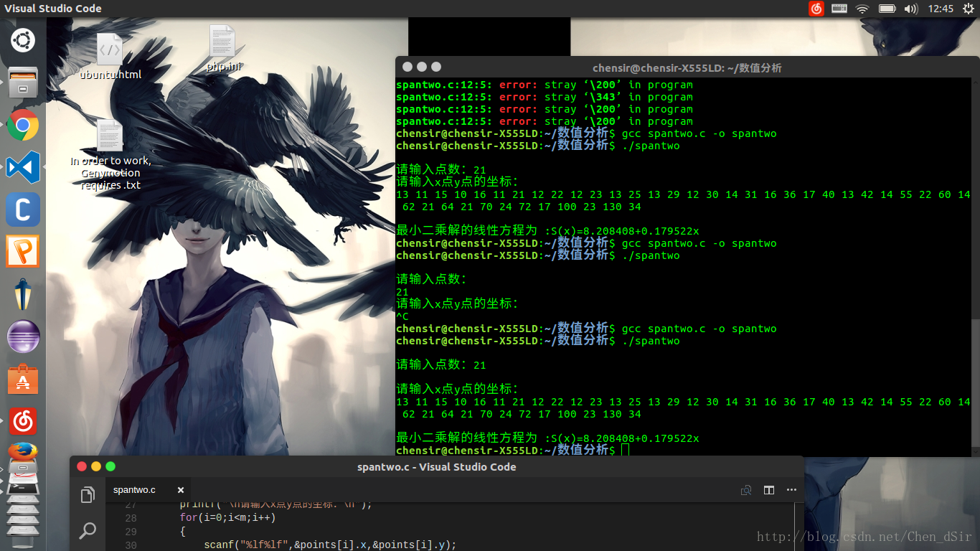The height and width of the screenshot is (551, 980).
Task: Close the terminal window
Action: pyautogui.click(x=407, y=67)
